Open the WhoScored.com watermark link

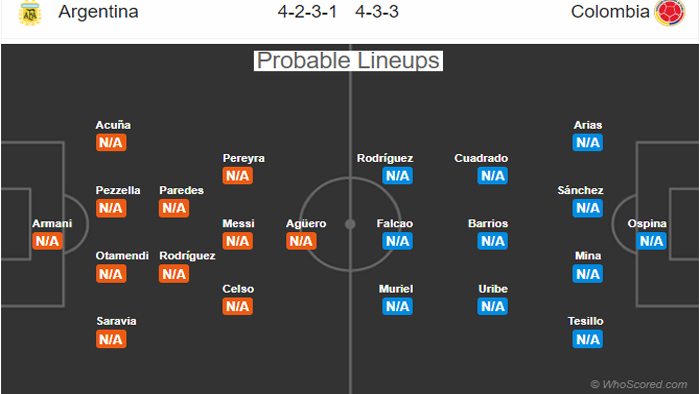(x=639, y=384)
